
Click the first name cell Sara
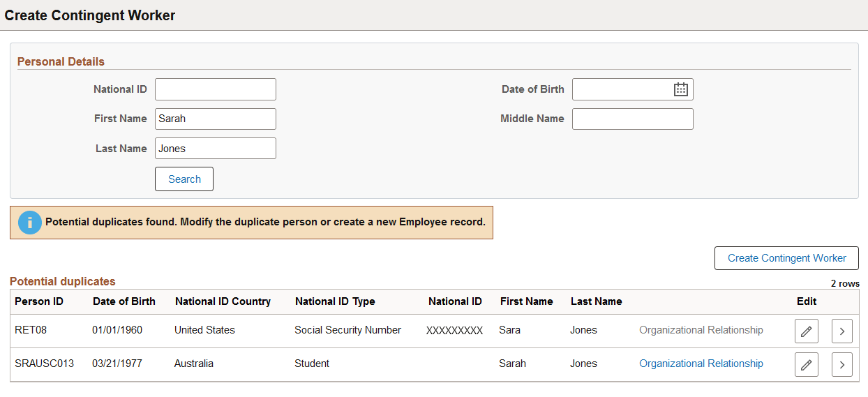coord(509,330)
